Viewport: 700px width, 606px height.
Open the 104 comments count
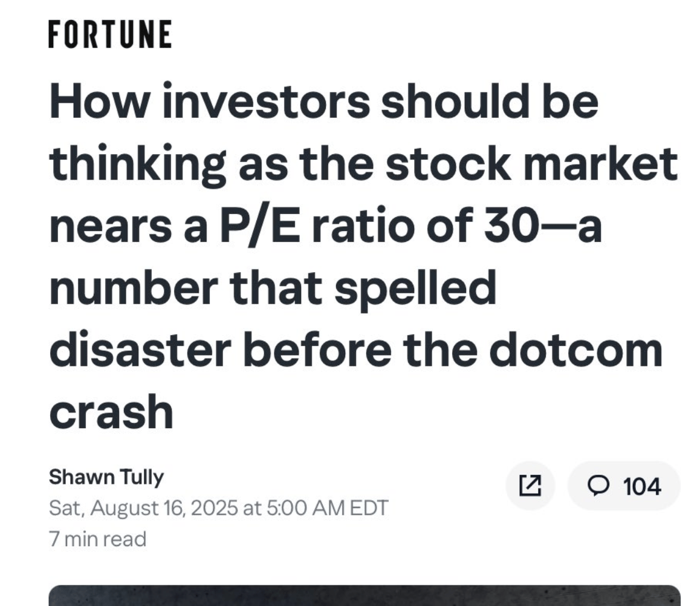point(624,486)
